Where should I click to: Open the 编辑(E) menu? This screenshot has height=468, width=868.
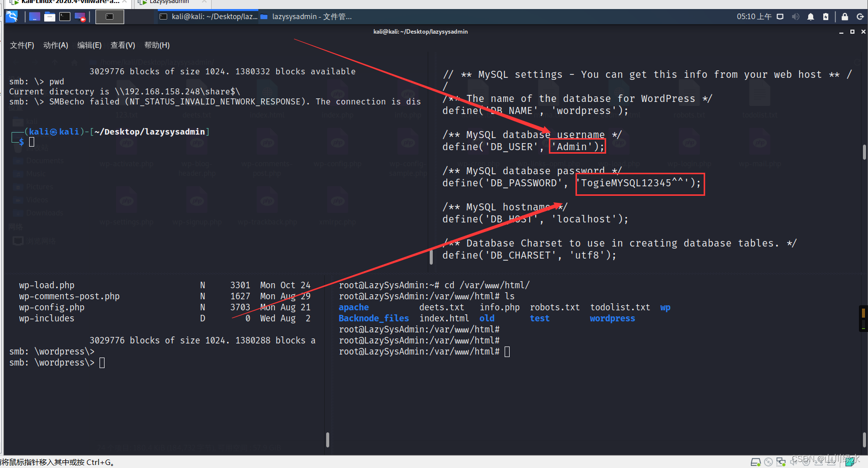coord(89,45)
